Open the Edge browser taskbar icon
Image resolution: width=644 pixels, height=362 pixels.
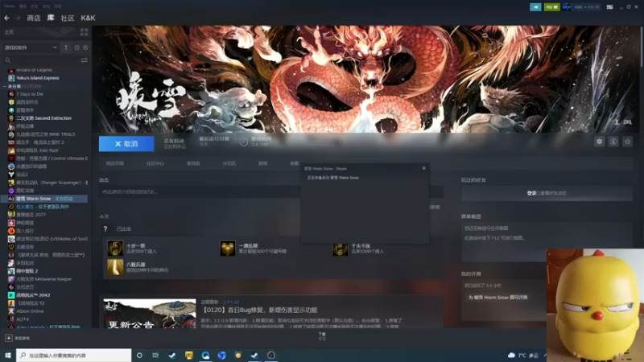pos(205,355)
